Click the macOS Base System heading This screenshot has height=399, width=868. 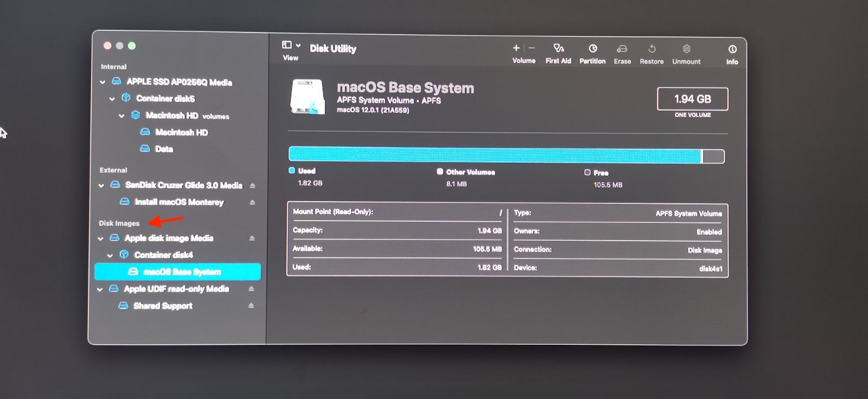point(405,88)
